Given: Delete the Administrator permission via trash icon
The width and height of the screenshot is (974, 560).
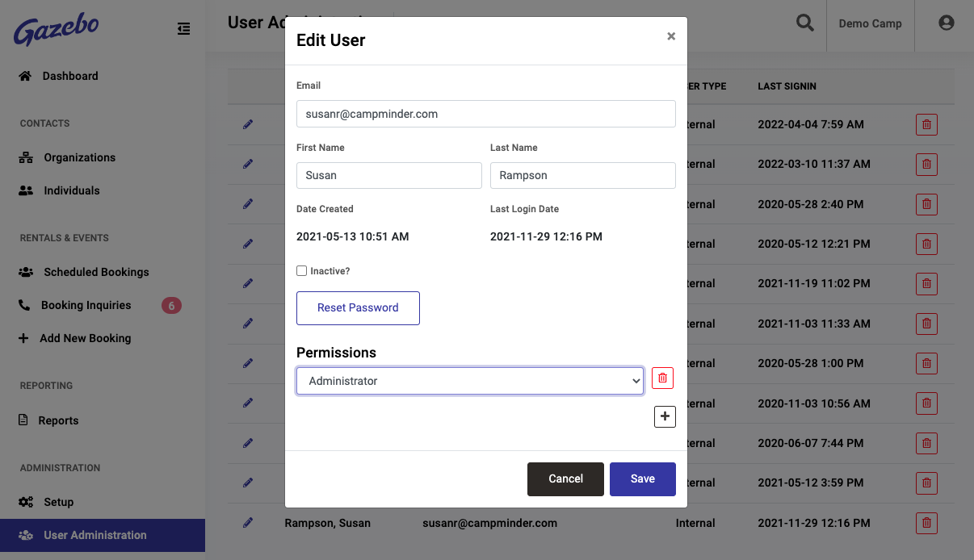Looking at the screenshot, I should point(662,378).
